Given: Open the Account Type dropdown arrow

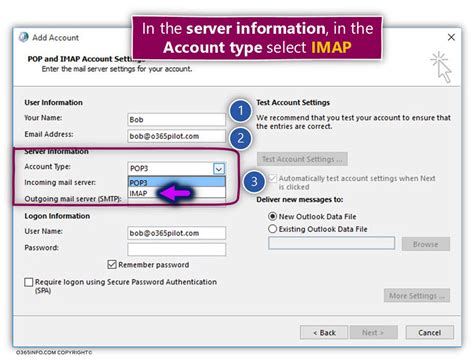Looking at the screenshot, I should tap(219, 169).
